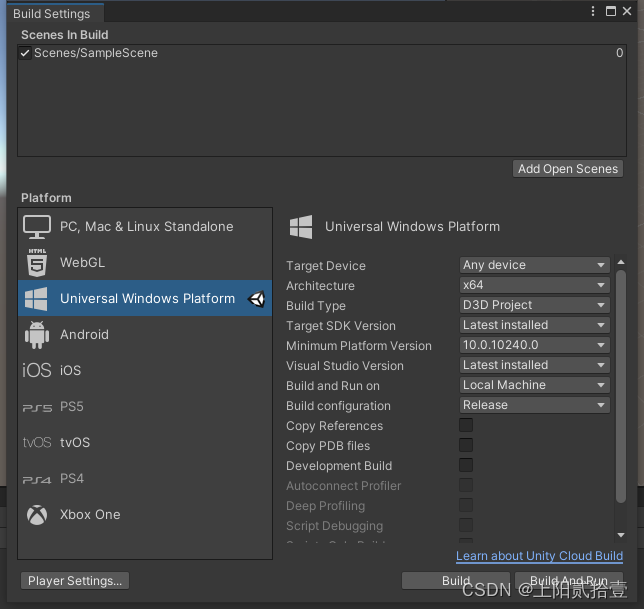Uncheck the Scenes/SampleScene checkbox

pyautogui.click(x=25, y=53)
